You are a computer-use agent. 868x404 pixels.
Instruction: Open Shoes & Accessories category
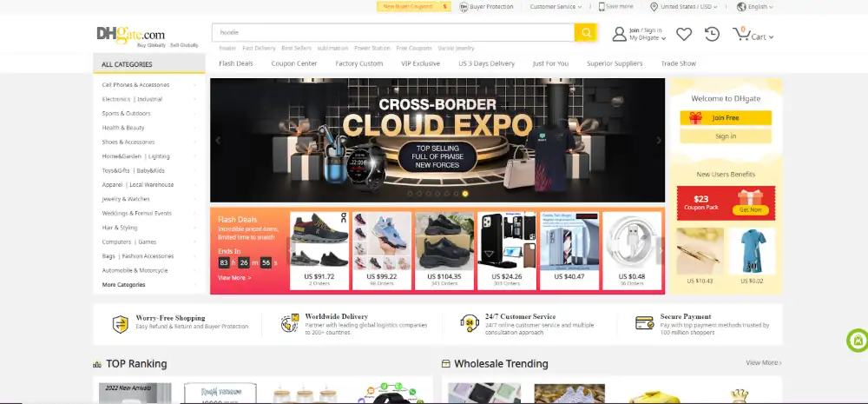[128, 142]
